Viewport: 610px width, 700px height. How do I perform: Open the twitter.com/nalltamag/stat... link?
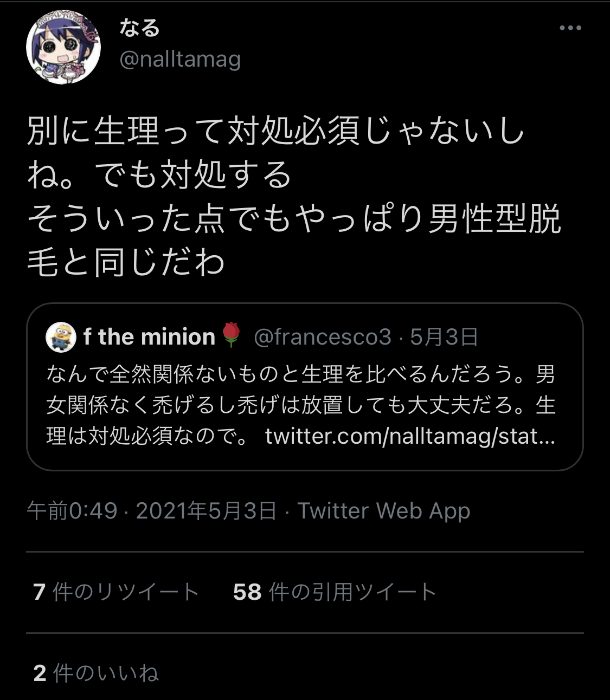(x=410, y=436)
